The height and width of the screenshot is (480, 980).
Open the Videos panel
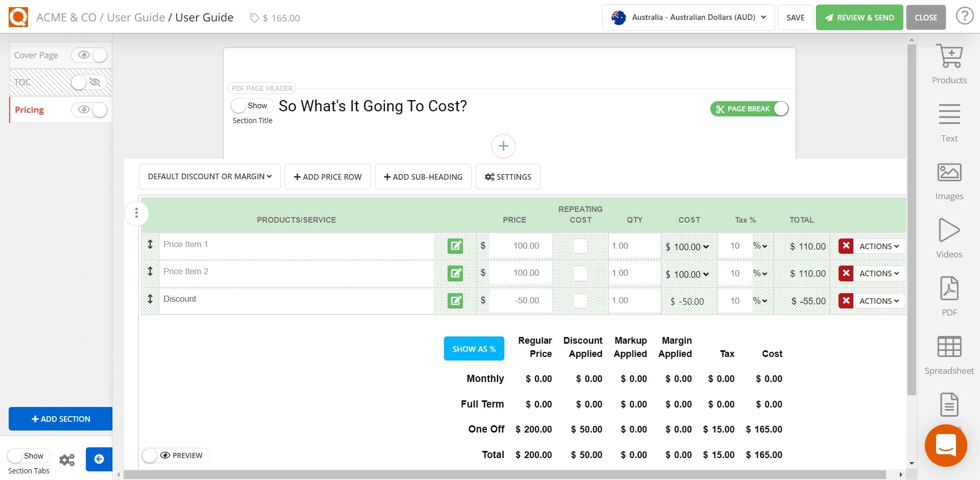coord(949,237)
